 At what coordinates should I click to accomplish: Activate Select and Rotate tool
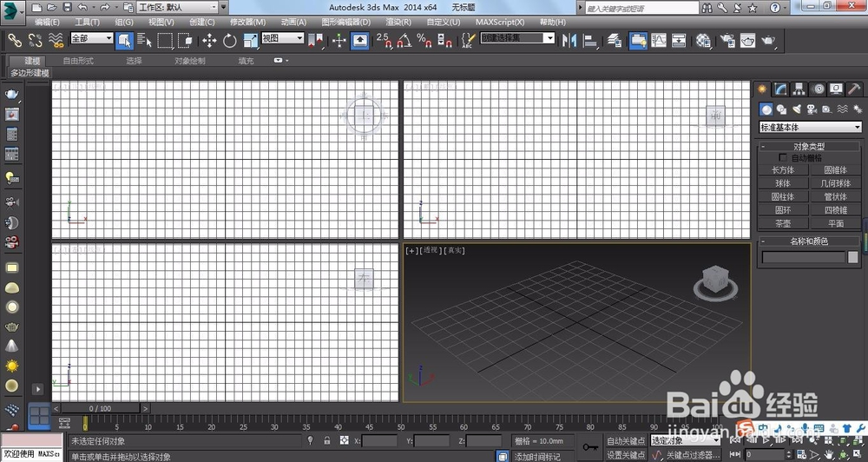click(x=230, y=41)
